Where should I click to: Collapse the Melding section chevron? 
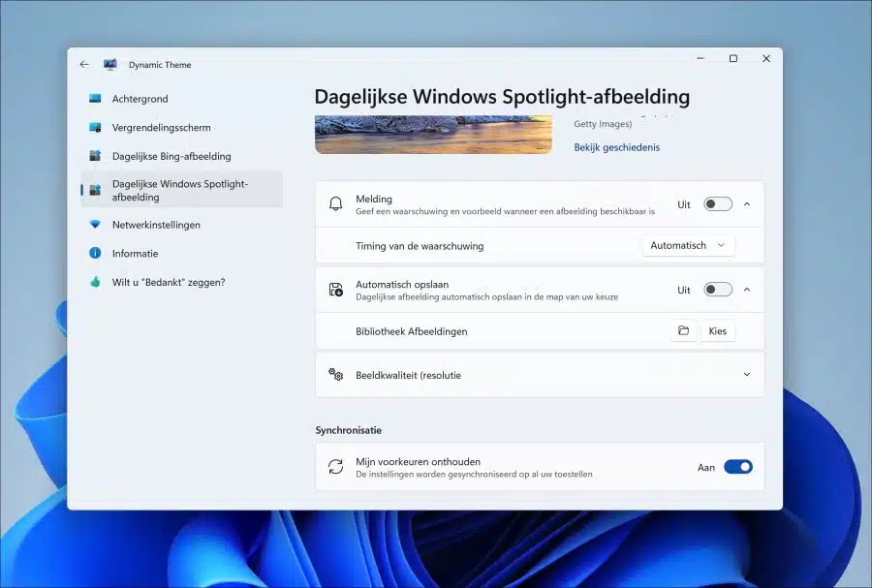click(747, 204)
